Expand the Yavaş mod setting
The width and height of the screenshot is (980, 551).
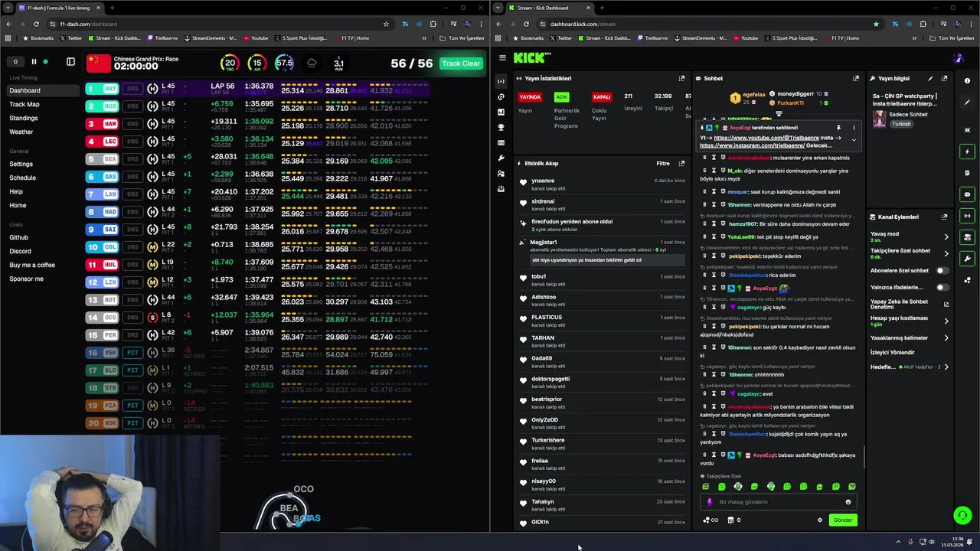coord(946,236)
